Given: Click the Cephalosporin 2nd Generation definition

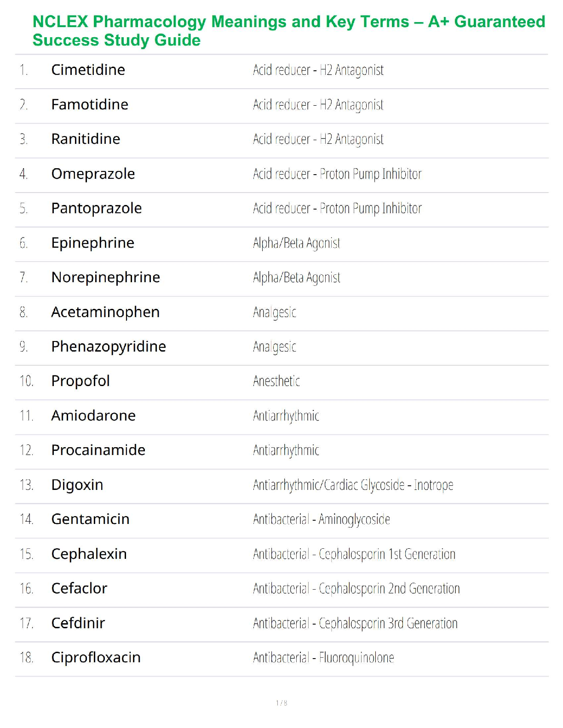Looking at the screenshot, I should [x=356, y=589].
